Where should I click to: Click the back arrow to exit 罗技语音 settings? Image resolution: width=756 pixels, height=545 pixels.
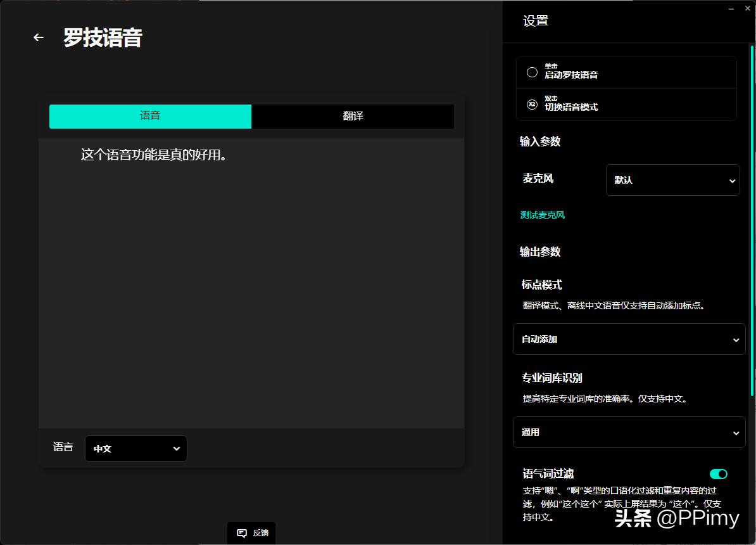click(x=38, y=37)
